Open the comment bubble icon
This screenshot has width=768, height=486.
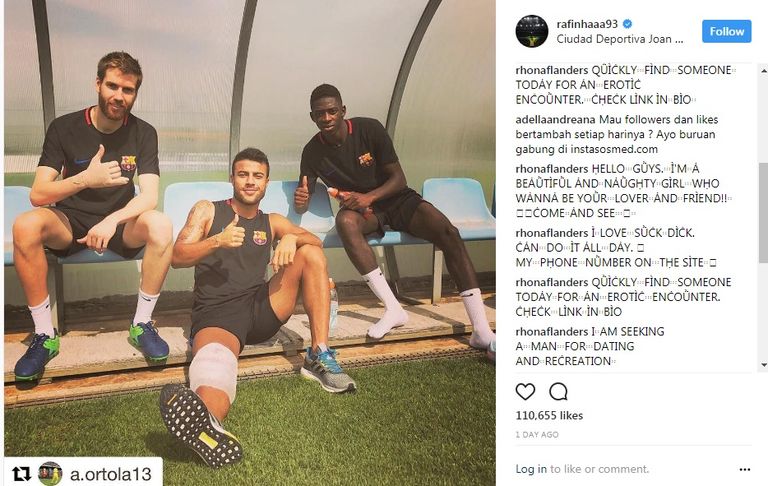pyautogui.click(x=558, y=391)
